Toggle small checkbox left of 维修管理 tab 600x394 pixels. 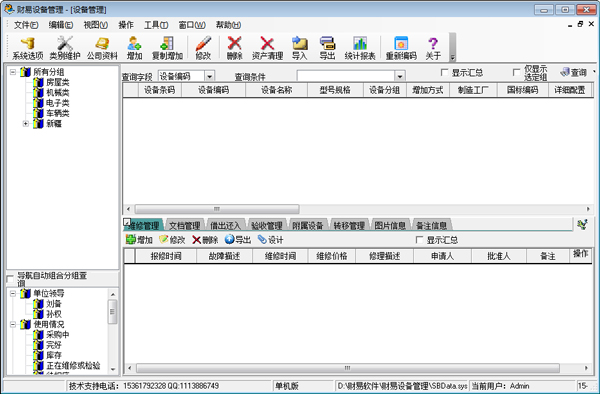[127, 222]
